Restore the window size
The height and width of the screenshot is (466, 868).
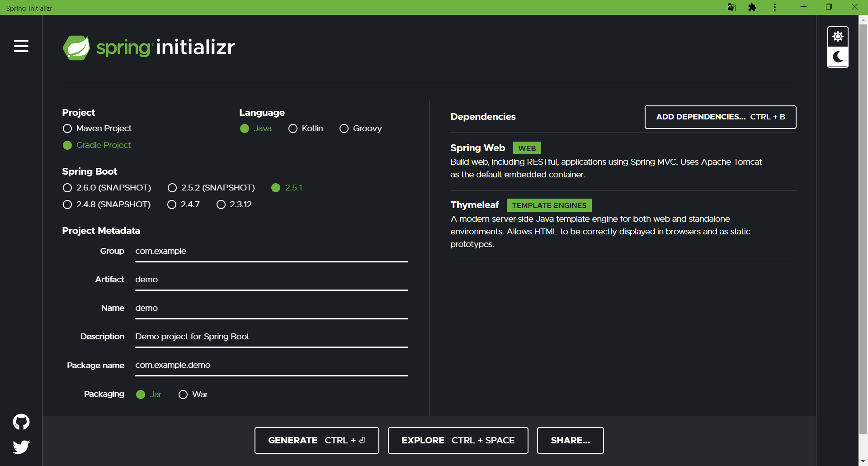click(829, 7)
